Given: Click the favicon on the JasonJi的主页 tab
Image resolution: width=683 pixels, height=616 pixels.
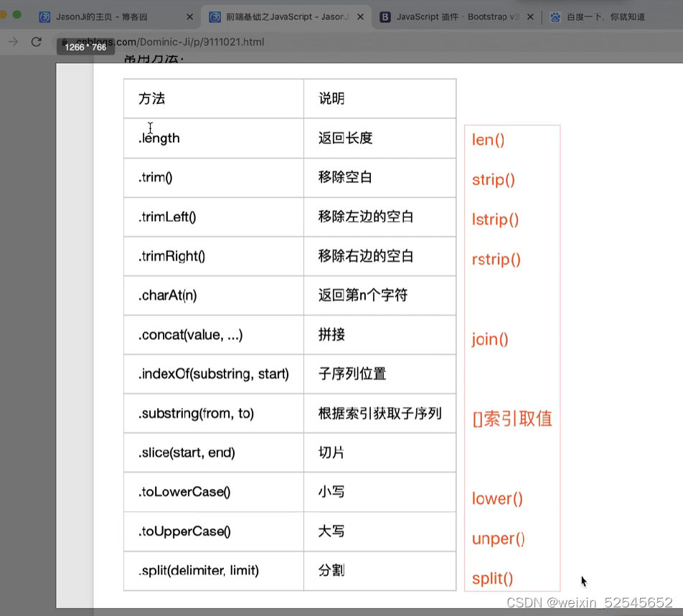Looking at the screenshot, I should pos(44,16).
